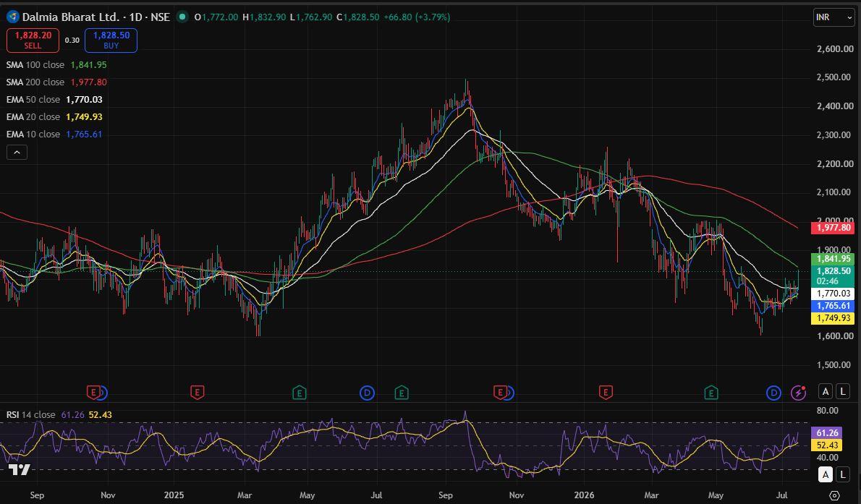Open the INR currency dropdown
Screen dimensions: 861x504
click(834, 17)
